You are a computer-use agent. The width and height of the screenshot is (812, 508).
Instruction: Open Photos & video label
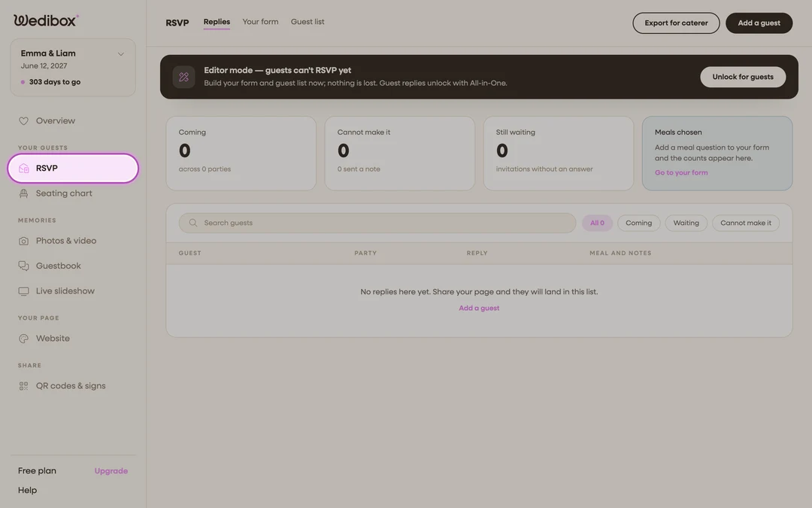coord(65,241)
